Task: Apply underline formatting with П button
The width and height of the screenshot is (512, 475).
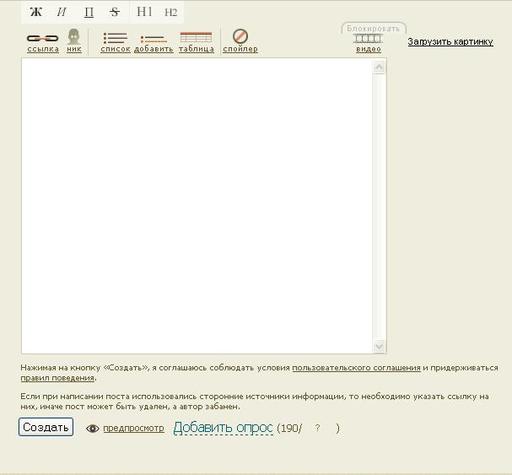Action: 89,12
